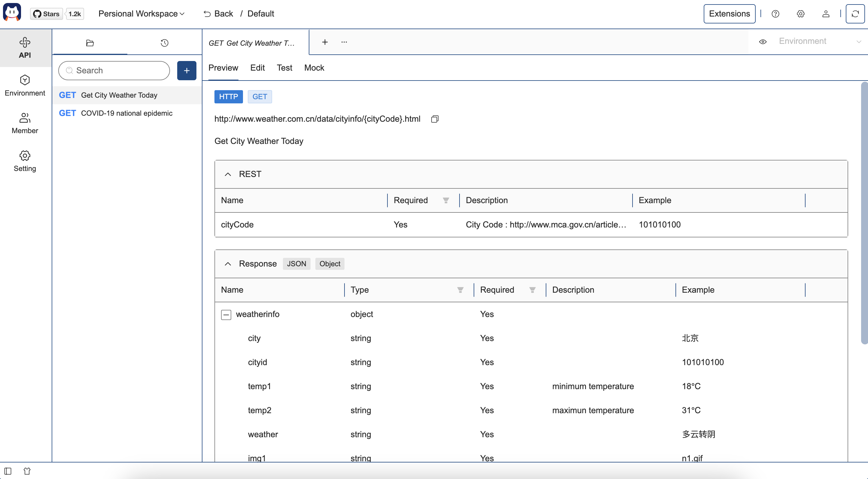Open the Environment sidebar section
Viewport: 868px width, 479px height.
[25, 86]
